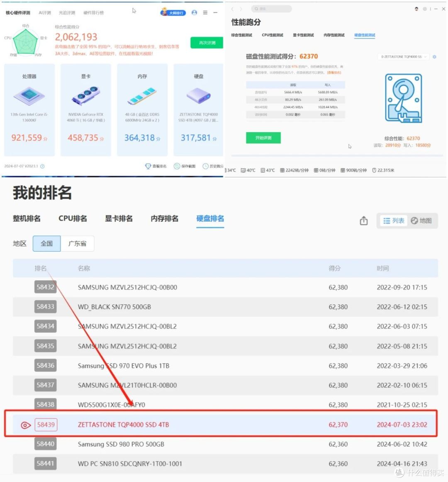Click the eye icon on rank 58439 row
This screenshot has width=448, height=482.
(x=26, y=425)
